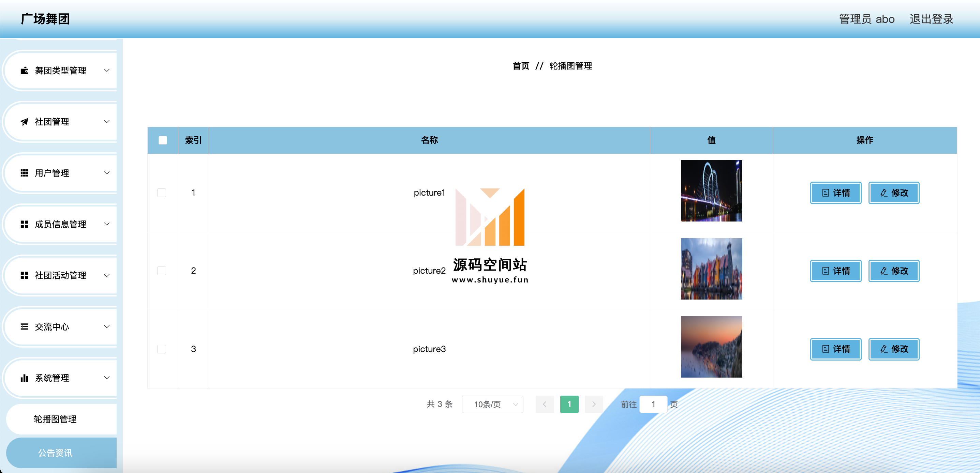Click 详情 button for picture1
Viewport: 980px width, 473px height.
pos(835,193)
